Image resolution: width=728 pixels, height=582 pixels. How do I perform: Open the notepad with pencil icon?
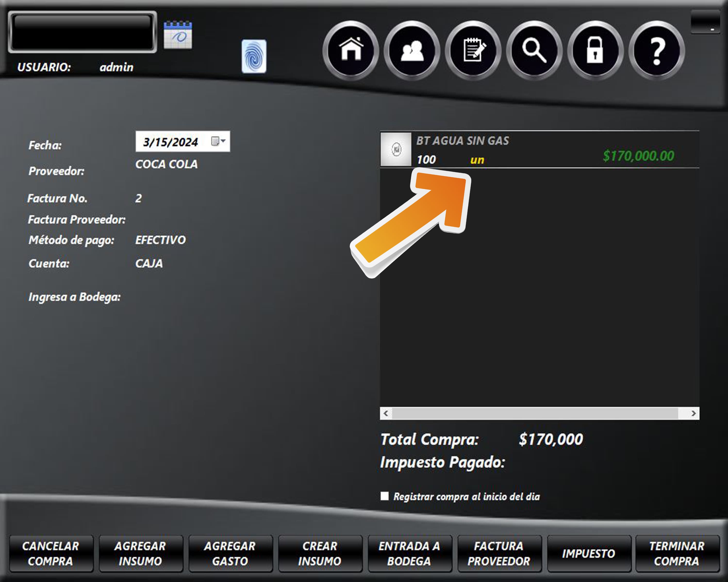473,51
